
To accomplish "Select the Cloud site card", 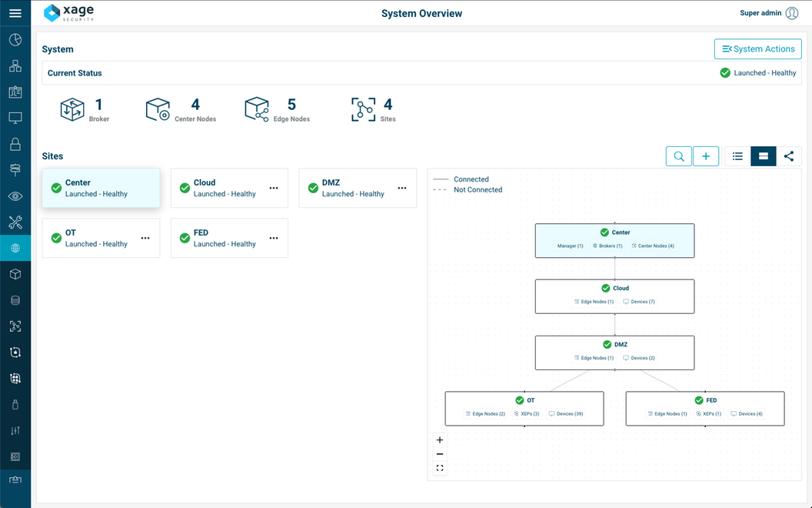I will click(229, 188).
